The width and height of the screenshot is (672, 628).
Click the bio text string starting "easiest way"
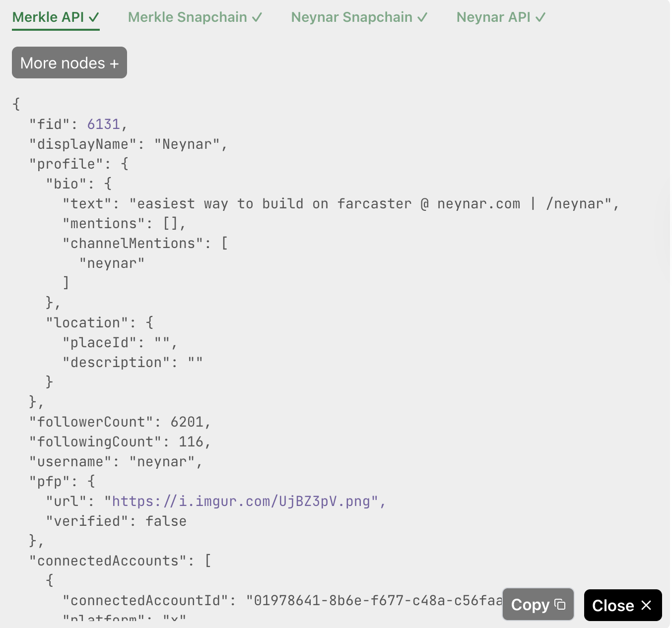[370, 204]
